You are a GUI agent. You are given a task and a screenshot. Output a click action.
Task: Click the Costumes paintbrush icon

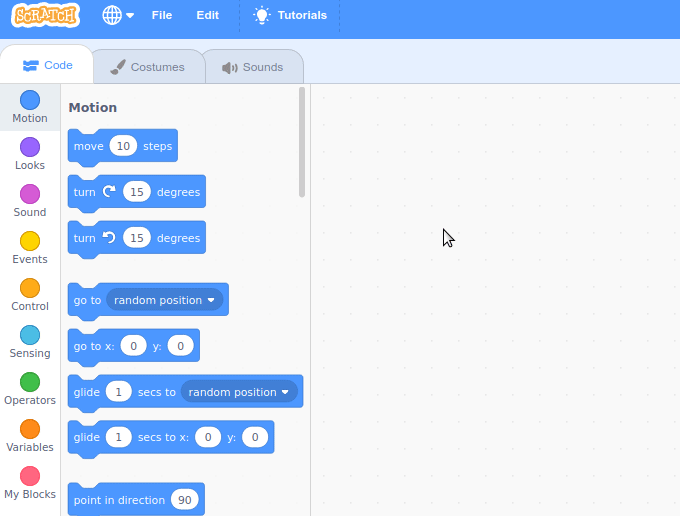pos(118,67)
